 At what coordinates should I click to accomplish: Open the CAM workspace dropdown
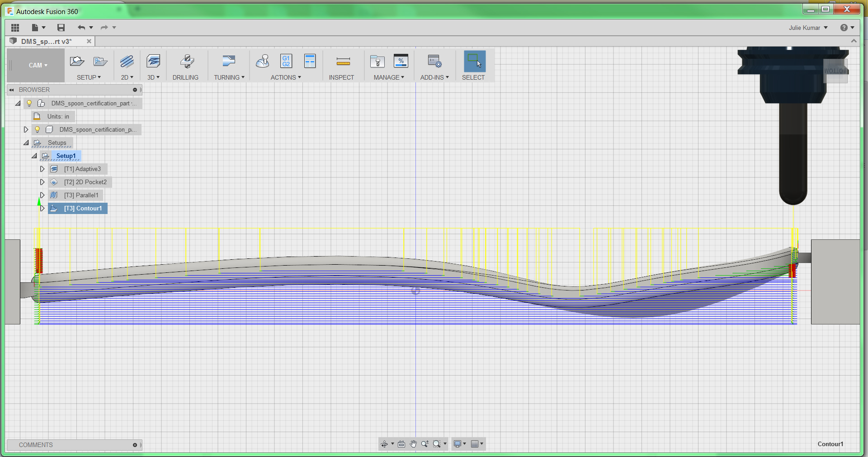[x=38, y=65]
